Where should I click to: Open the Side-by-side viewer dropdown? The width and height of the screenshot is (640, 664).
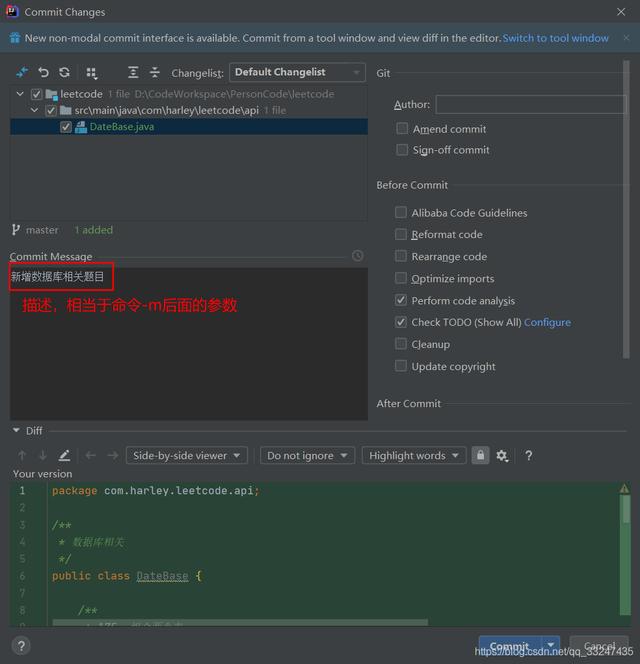coord(187,455)
